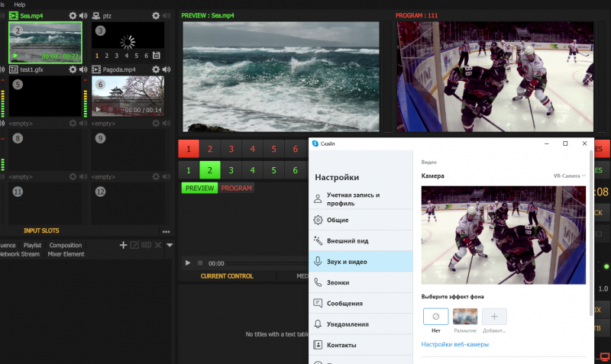Save PTZ preset with floppy disk icon
The height and width of the screenshot is (364, 611).
(157, 56)
